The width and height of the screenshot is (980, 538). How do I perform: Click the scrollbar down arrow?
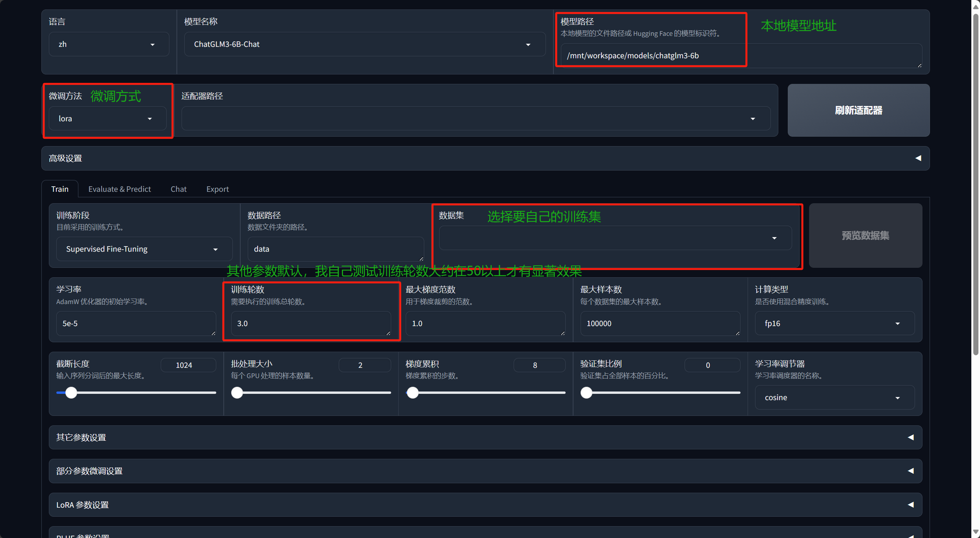coord(976,531)
